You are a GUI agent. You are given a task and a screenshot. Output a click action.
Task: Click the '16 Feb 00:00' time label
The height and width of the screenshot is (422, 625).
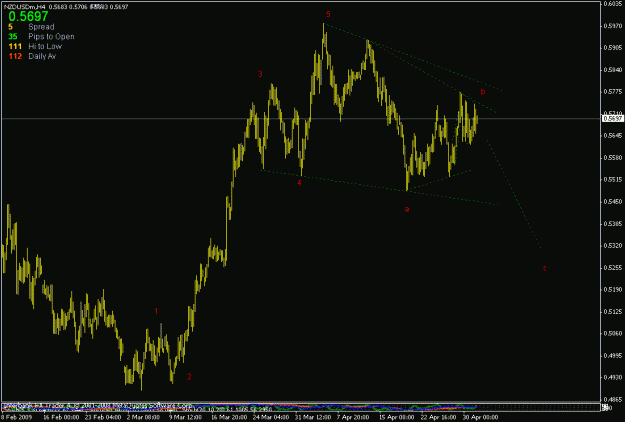[60, 417]
